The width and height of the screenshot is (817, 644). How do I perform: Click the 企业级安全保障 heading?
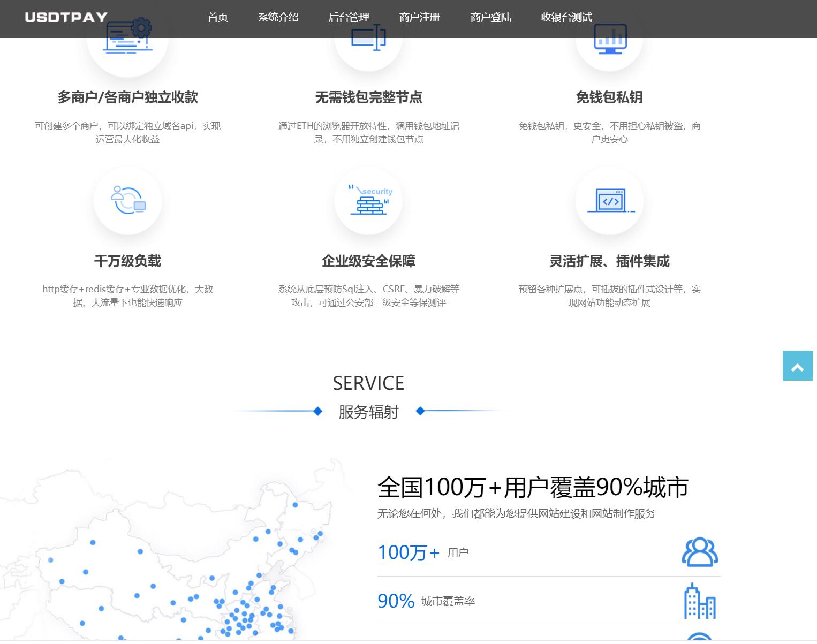coord(368,261)
